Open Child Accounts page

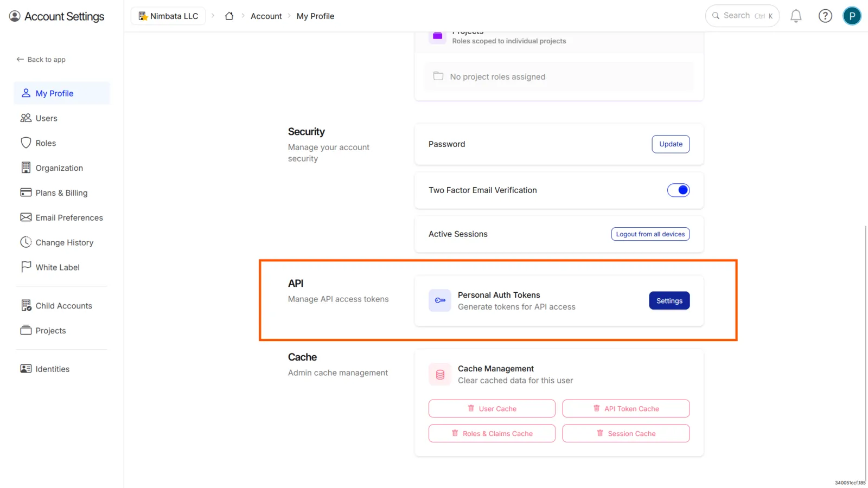point(62,306)
